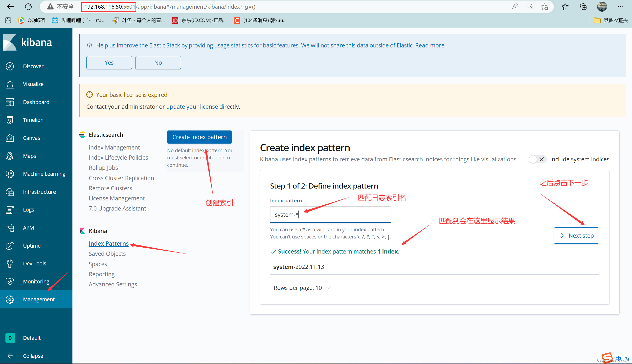Image resolution: width=632 pixels, height=364 pixels.
Task: Open Spaces under Kibana
Action: 98,264
